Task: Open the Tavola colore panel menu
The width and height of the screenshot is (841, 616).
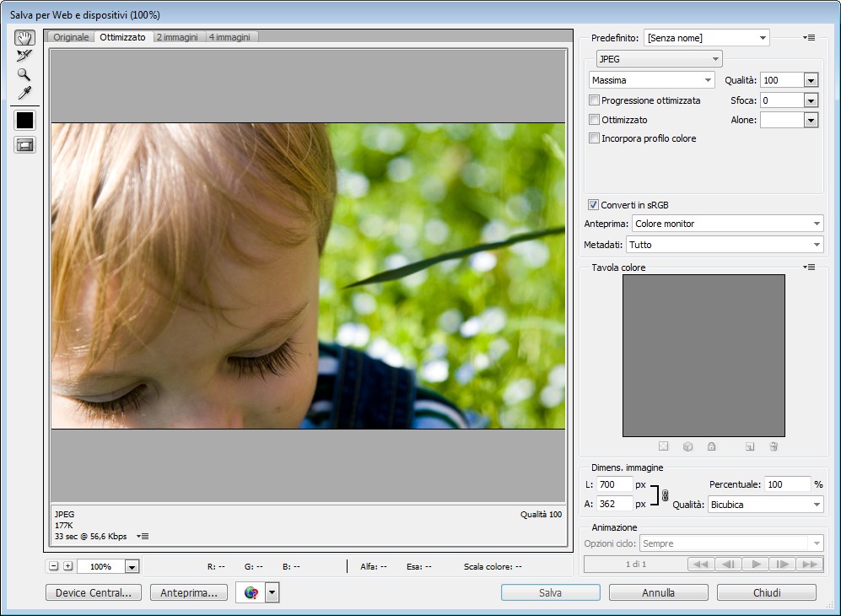Action: pyautogui.click(x=809, y=267)
